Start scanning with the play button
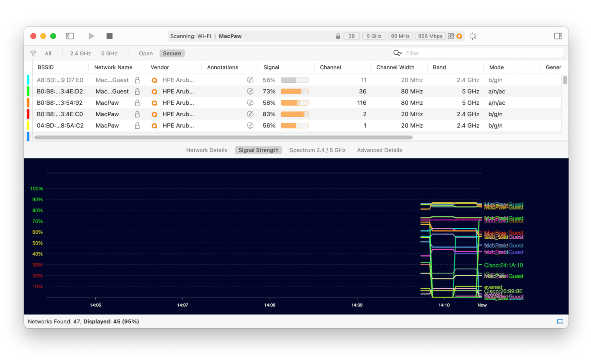Image resolution: width=591 pixels, height=364 pixels. 91,36
